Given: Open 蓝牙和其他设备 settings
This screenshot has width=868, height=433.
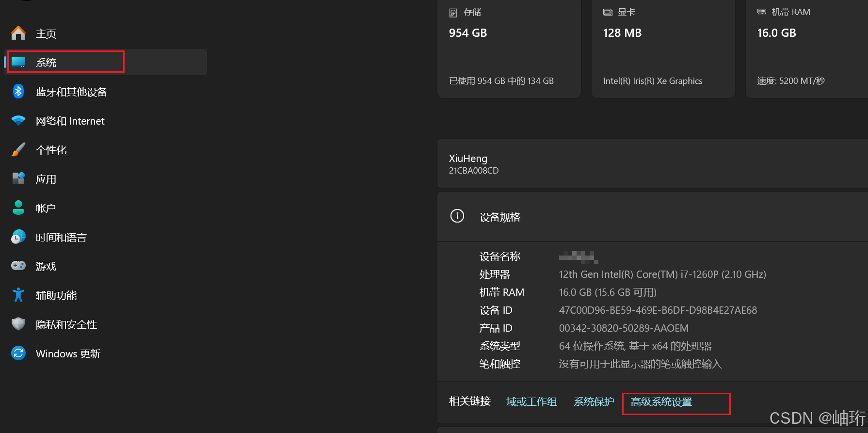Looking at the screenshot, I should (105, 92).
